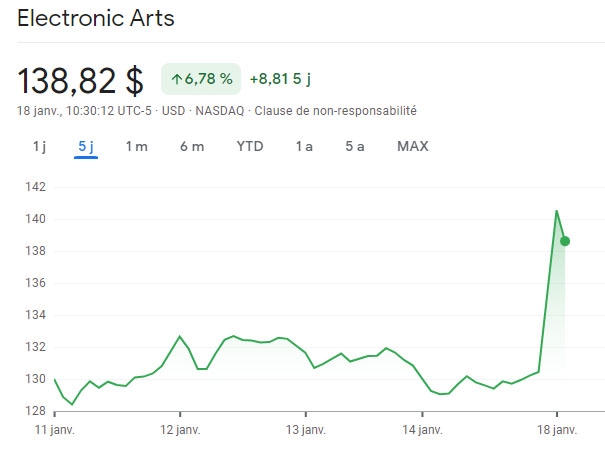Open the Clause de non-responsabilité link
Screen dimensions: 605x453
336,110
